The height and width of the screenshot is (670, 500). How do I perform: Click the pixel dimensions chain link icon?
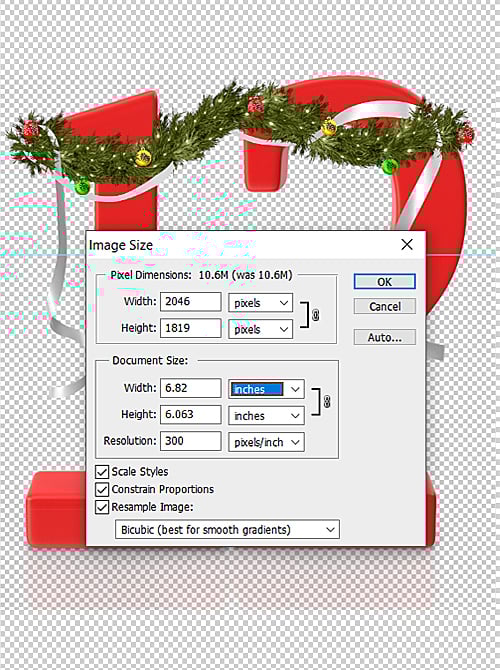(x=316, y=315)
